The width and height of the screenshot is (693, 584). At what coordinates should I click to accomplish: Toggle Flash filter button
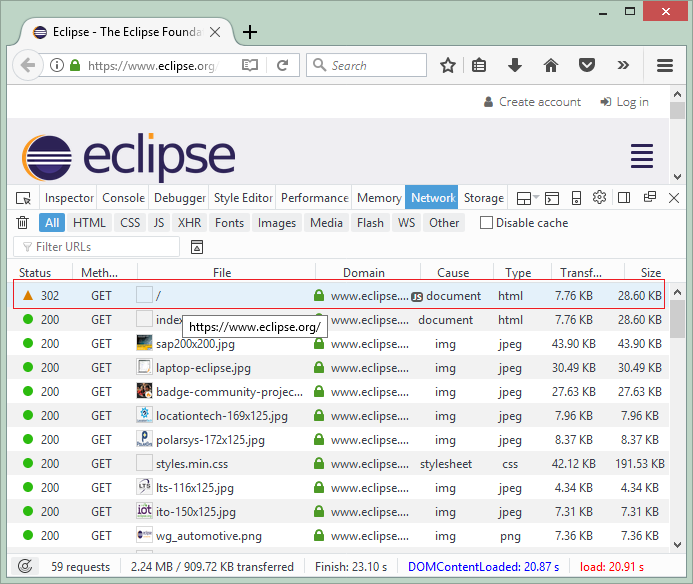point(370,222)
